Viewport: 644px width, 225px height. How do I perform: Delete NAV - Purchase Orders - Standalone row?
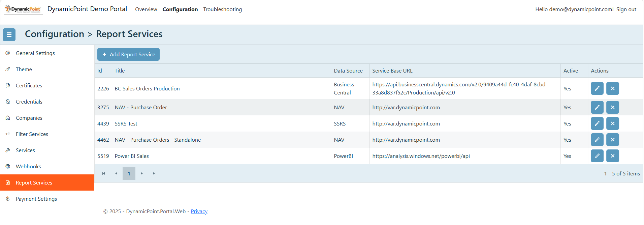tap(612, 140)
